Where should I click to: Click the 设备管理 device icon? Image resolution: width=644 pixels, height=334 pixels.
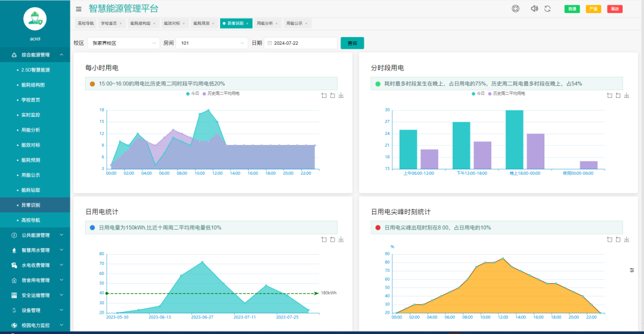pos(14,310)
